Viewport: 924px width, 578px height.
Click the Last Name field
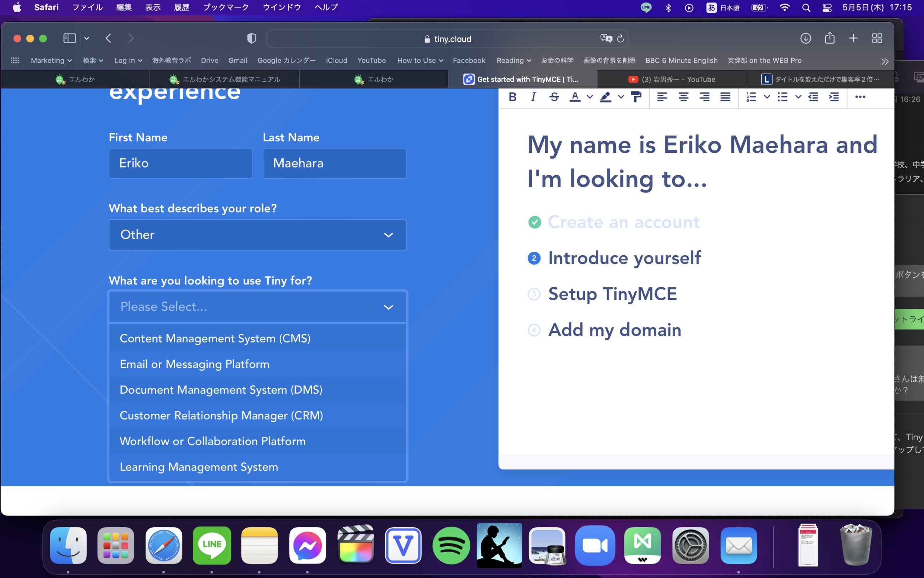(334, 163)
